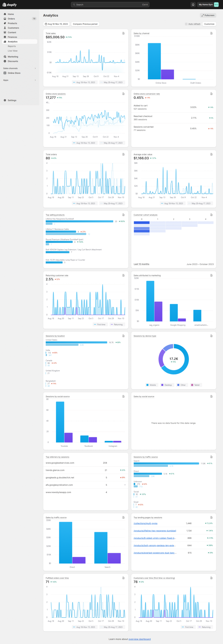Viewport: 223px width, 644px height.
Task: Open Orders in the sidebar
Action: (x=11, y=19)
